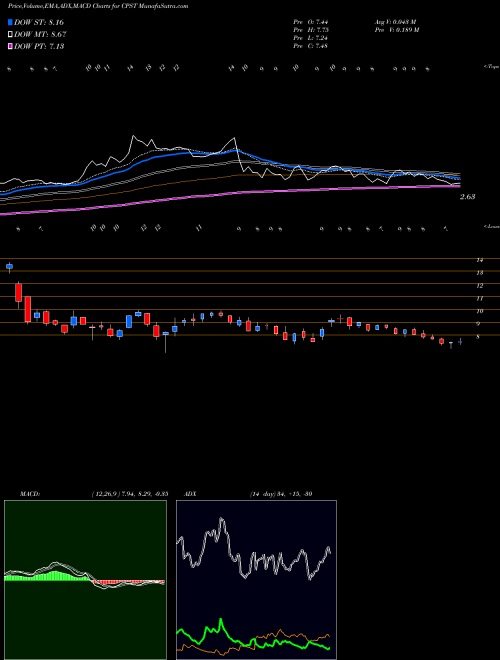Click the 'Pre V: 0.189 M' value
500x660 pixels.
(x=396, y=30)
